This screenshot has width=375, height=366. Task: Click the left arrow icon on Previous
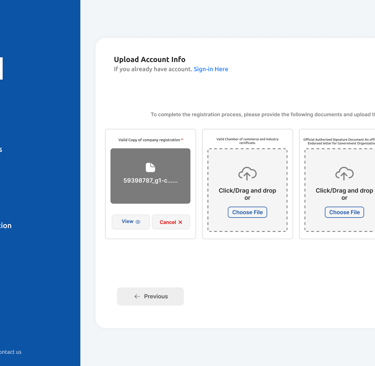(137, 296)
